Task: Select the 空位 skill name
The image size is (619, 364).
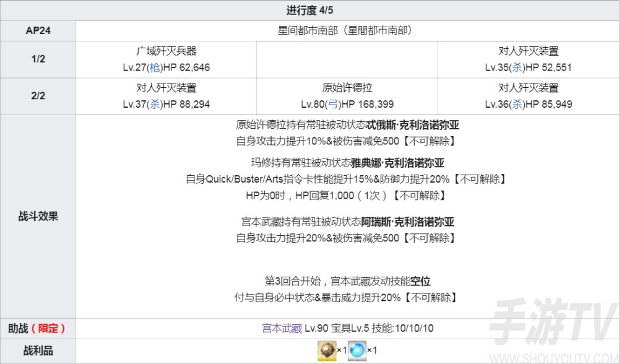Action: pos(420,281)
